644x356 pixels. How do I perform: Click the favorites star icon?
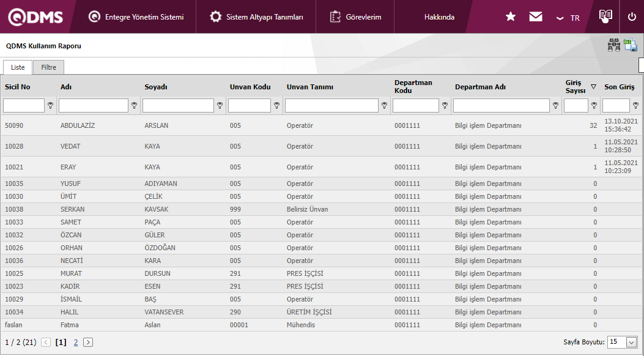511,17
